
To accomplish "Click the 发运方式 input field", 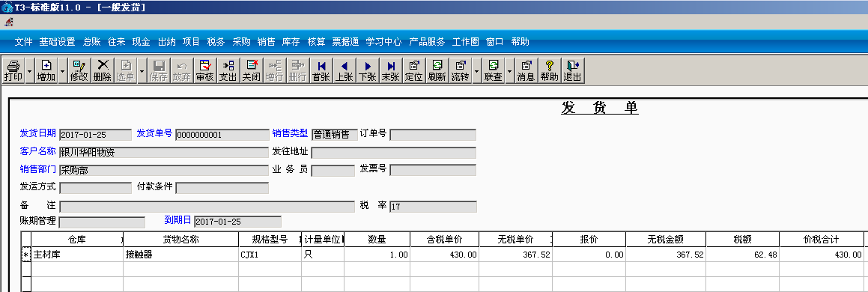I will pyautogui.click(x=95, y=188).
